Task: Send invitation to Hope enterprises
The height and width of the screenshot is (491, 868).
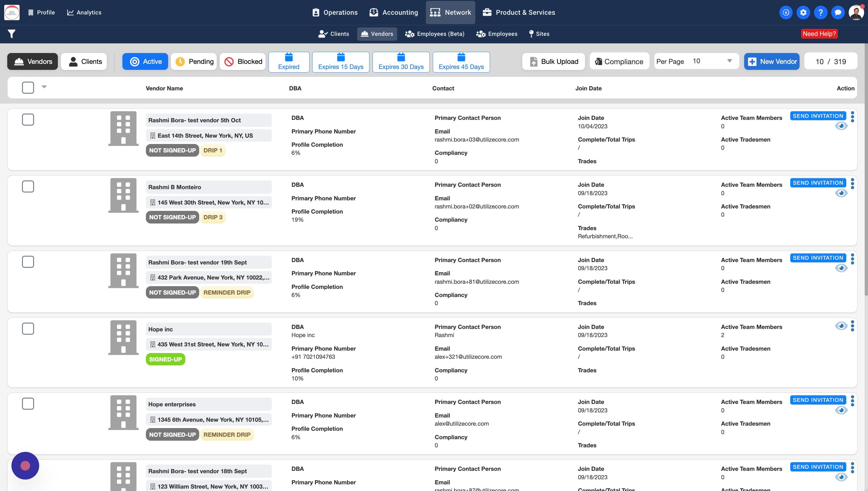Action: coord(818,400)
